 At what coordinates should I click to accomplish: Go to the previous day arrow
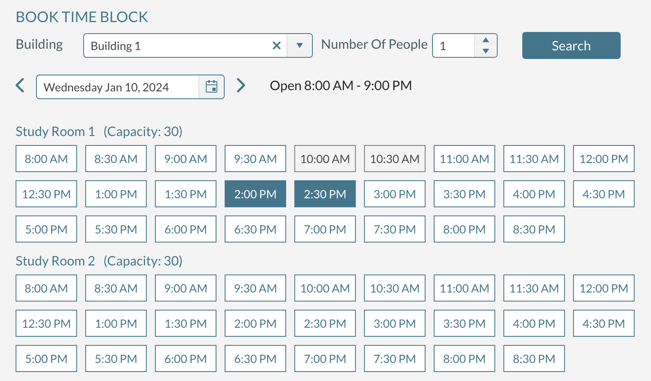20,85
